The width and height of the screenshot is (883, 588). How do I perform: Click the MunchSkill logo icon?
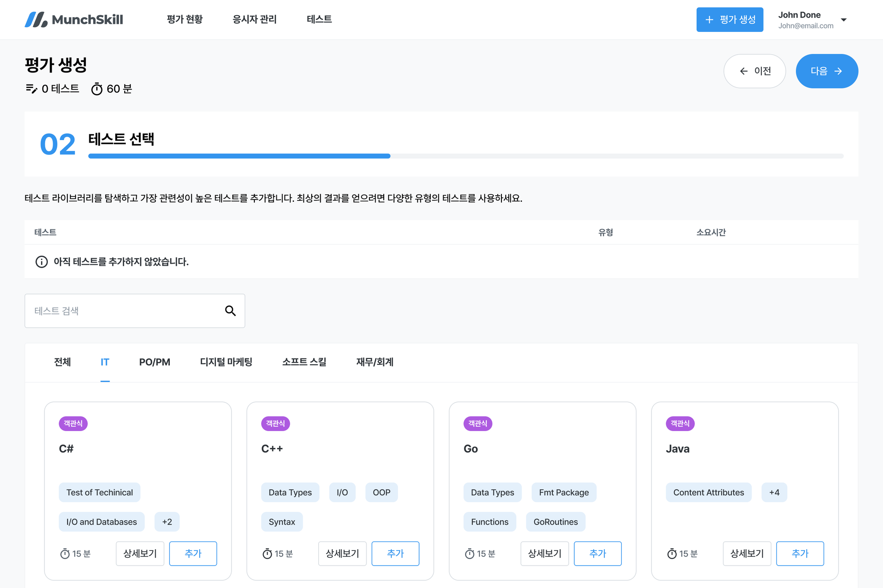tap(36, 19)
